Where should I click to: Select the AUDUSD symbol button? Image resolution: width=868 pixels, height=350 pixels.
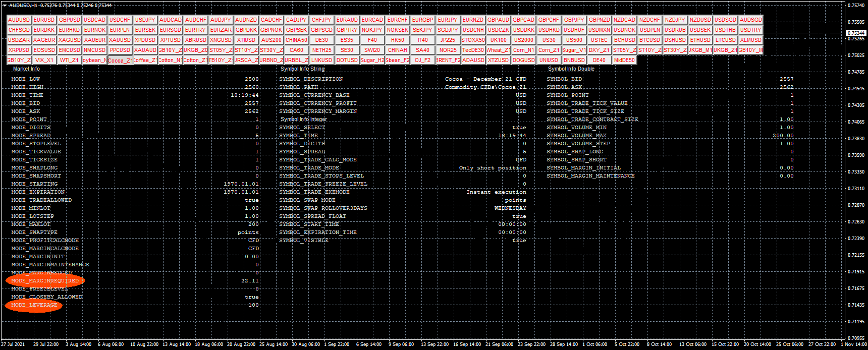click(x=19, y=20)
